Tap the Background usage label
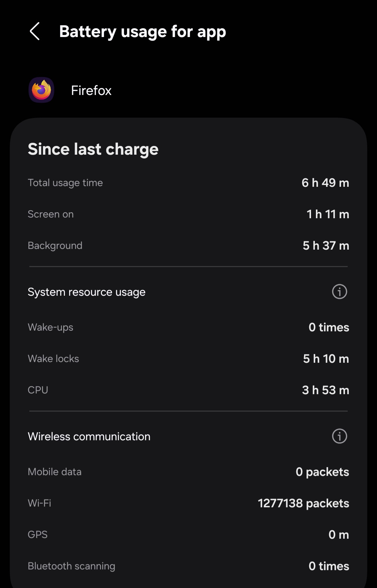Image resolution: width=377 pixels, height=588 pixels. (x=55, y=245)
